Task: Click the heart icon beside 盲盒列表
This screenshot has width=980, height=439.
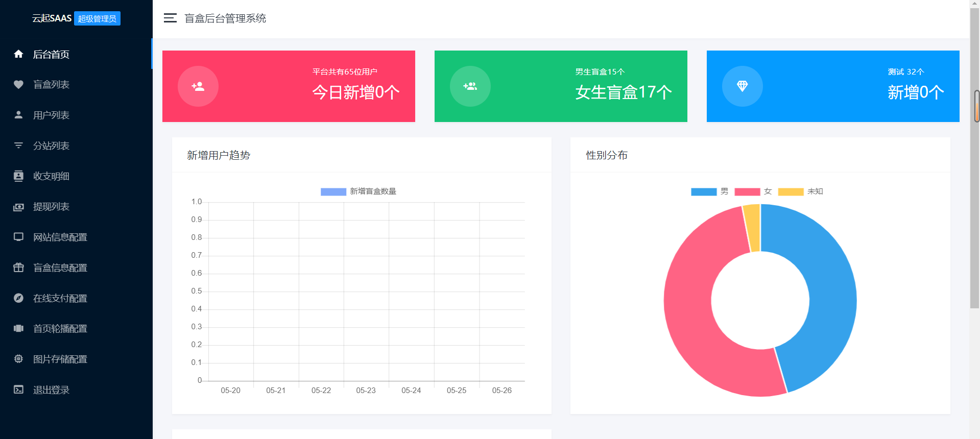Action: click(18, 85)
